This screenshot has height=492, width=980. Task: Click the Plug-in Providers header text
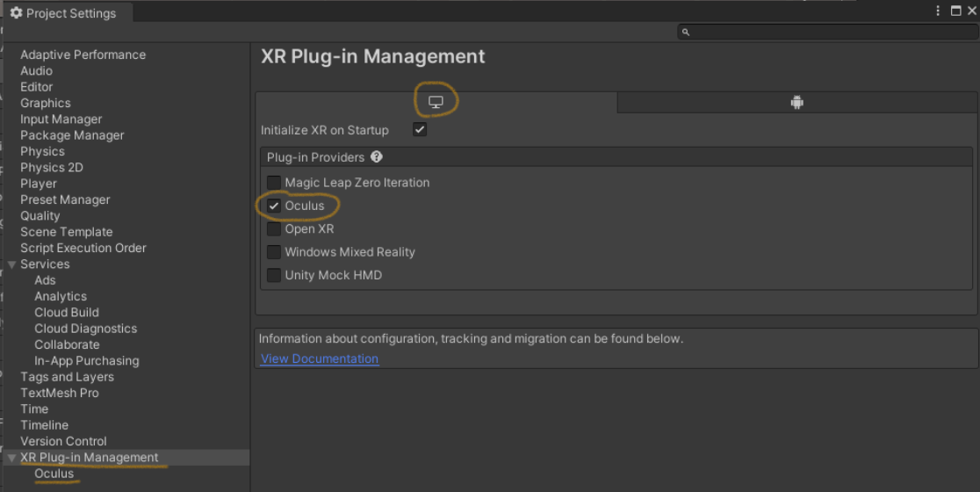(x=315, y=157)
